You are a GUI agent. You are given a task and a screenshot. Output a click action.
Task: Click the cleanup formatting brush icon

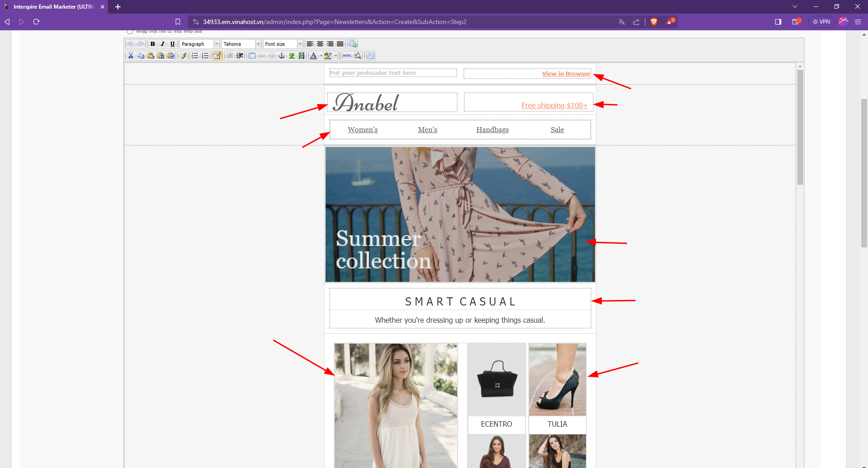click(x=183, y=56)
